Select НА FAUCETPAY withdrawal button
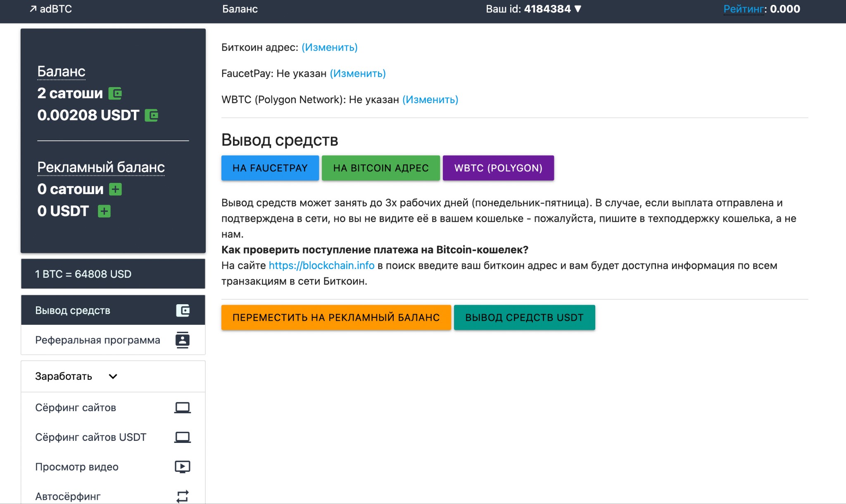This screenshot has width=846, height=504. point(270,168)
